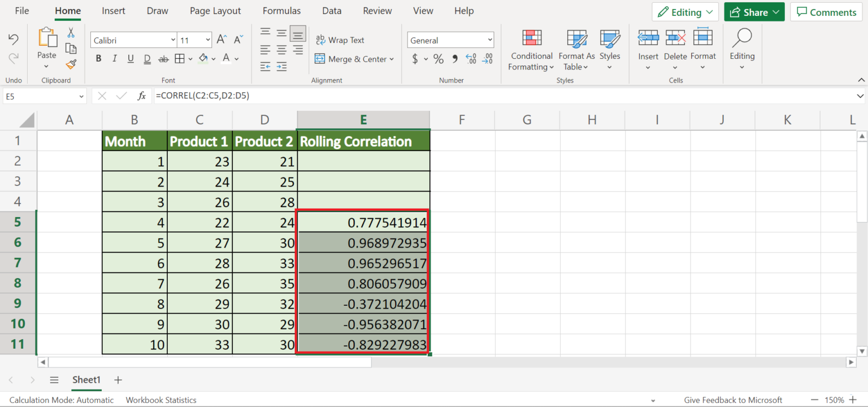Toggle italic formatting
Viewport: 868px width, 407px height.
tap(114, 58)
